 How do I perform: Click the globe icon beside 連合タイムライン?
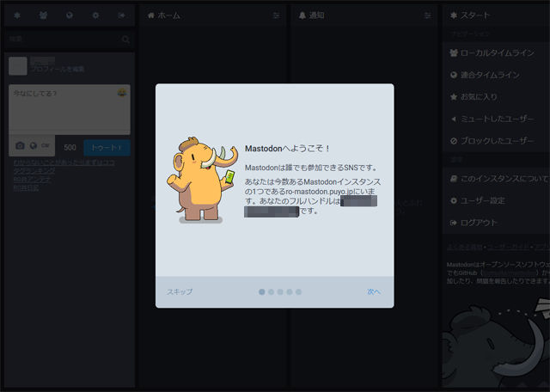[x=454, y=75]
